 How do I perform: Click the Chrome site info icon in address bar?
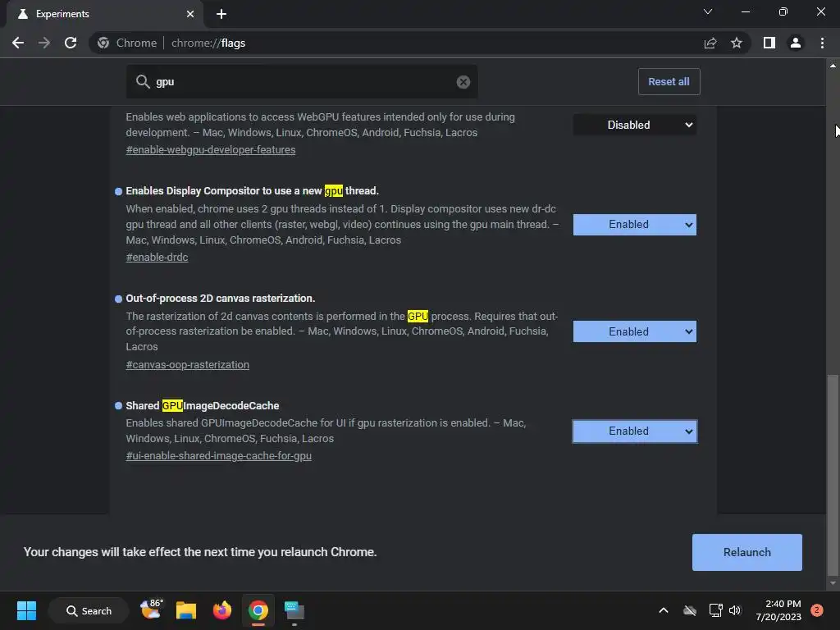pyautogui.click(x=103, y=43)
